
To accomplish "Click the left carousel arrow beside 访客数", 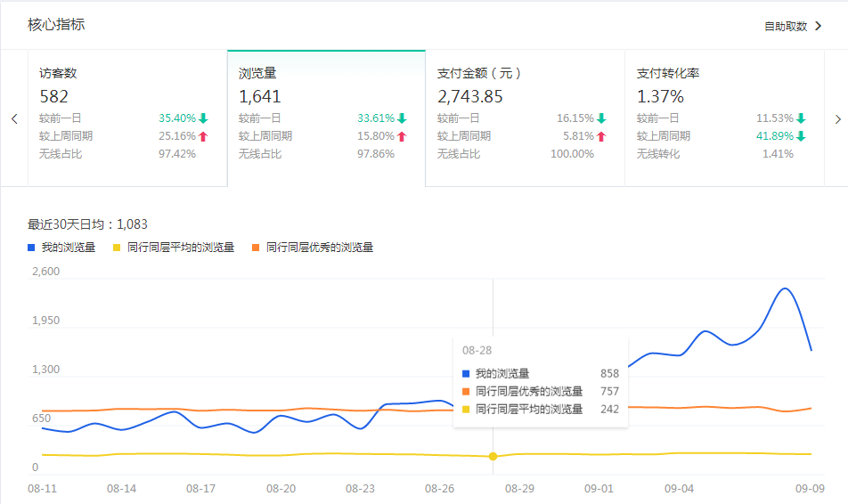I will coord(14,118).
